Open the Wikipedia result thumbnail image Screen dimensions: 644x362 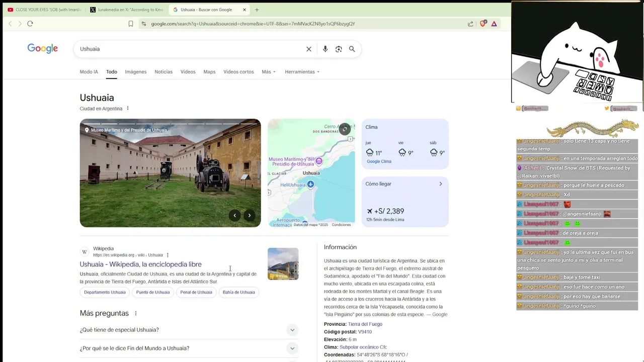[283, 264]
